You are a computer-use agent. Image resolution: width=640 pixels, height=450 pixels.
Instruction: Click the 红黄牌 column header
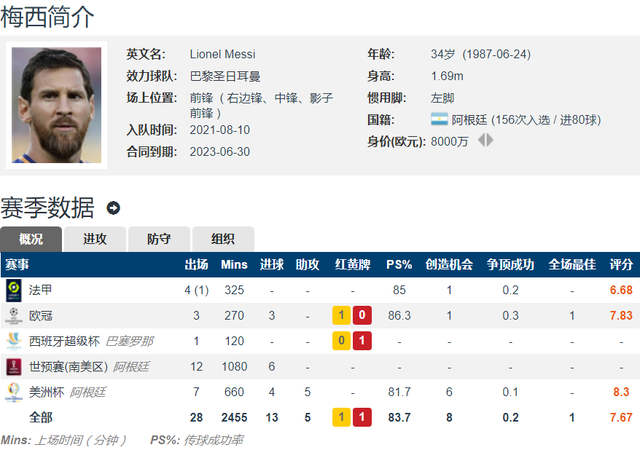pos(353,265)
